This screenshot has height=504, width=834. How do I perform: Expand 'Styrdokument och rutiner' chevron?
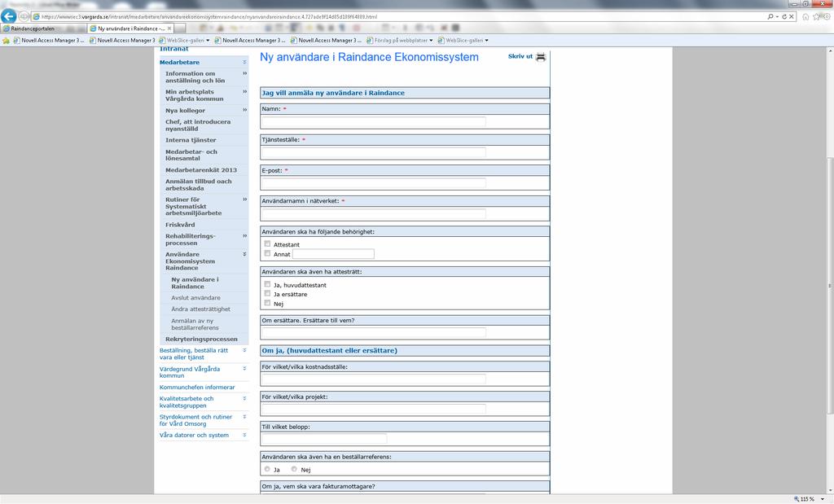[x=244, y=417]
